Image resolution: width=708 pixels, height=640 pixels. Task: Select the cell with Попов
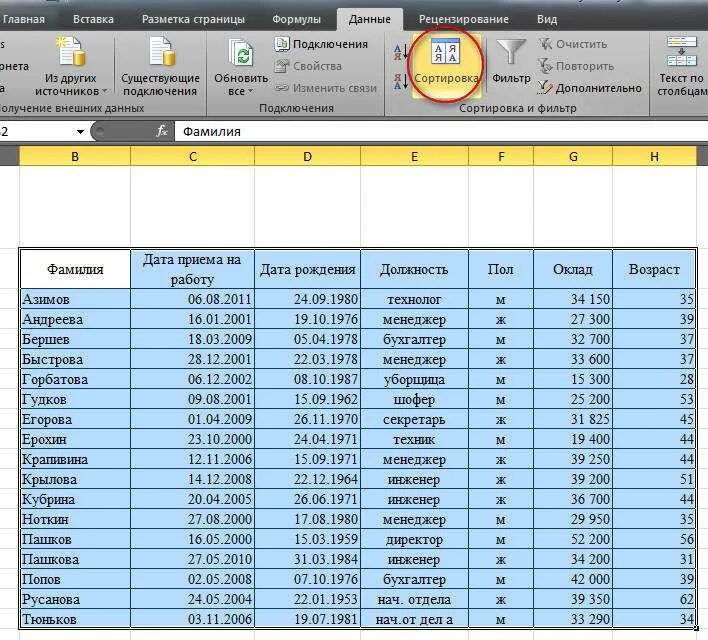coord(75,579)
